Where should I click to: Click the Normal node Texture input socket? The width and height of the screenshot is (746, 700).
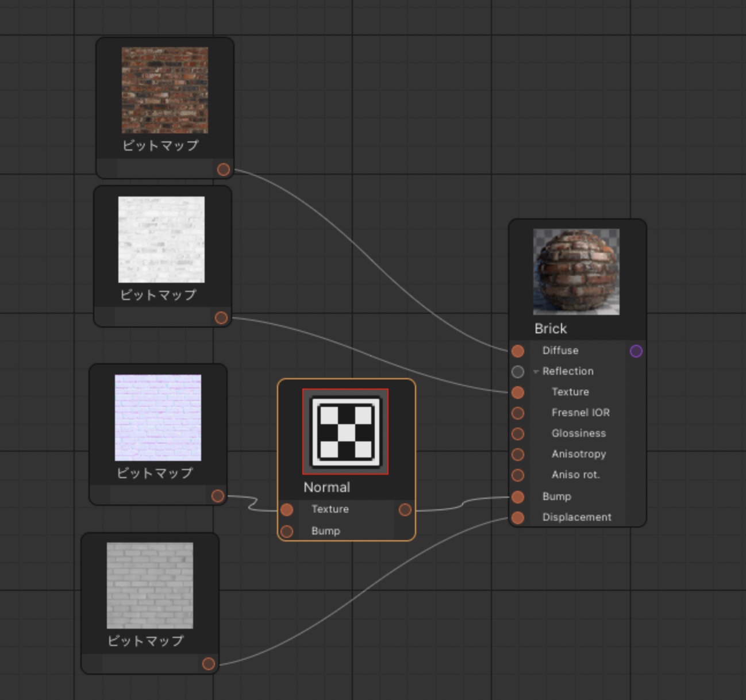[x=287, y=510]
